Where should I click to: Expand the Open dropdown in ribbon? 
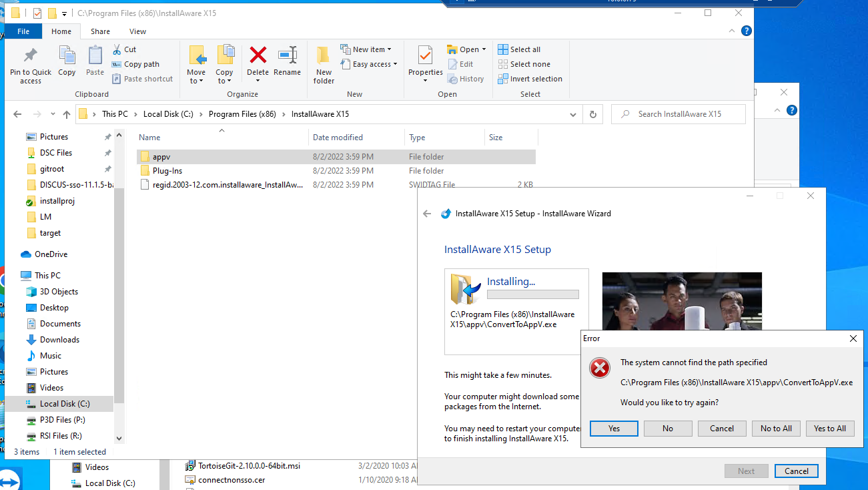(x=484, y=49)
